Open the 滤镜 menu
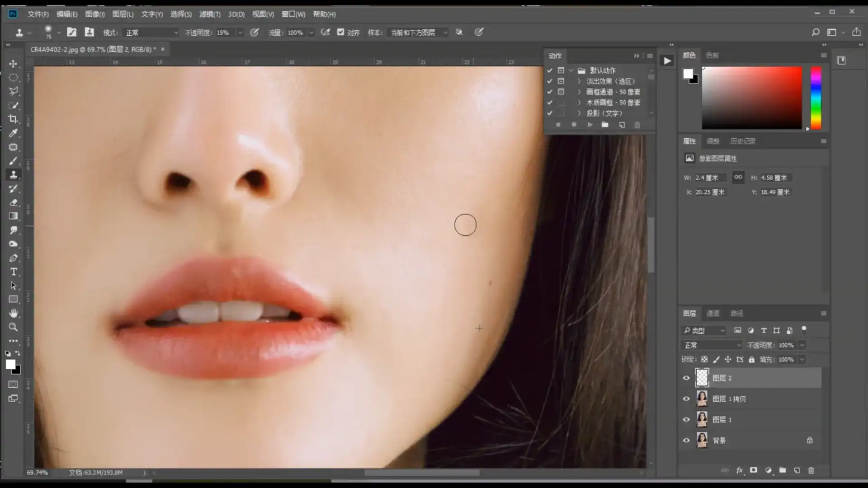This screenshot has height=488, width=868. point(210,14)
